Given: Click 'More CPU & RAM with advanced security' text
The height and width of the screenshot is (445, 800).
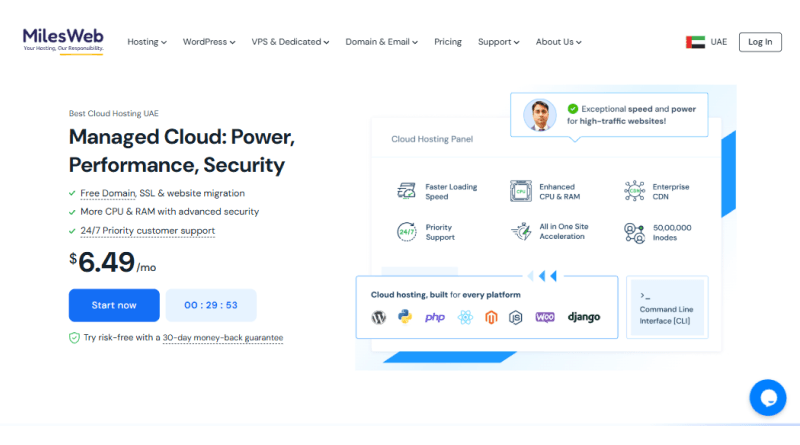Looking at the screenshot, I should 169,212.
